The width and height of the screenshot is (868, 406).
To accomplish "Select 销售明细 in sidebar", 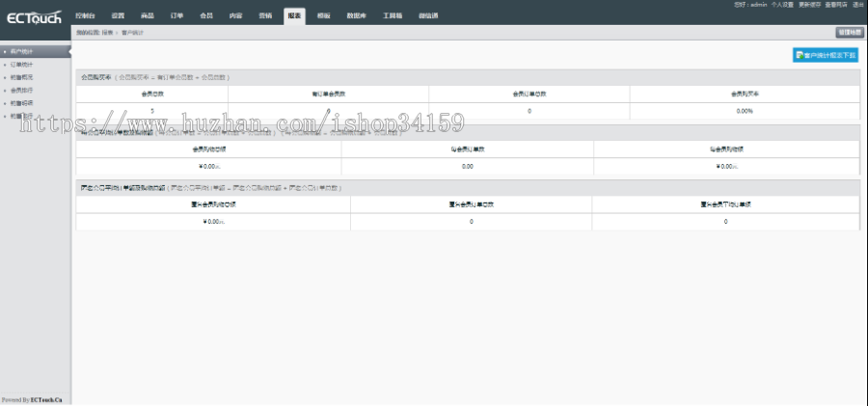I will tap(22, 103).
